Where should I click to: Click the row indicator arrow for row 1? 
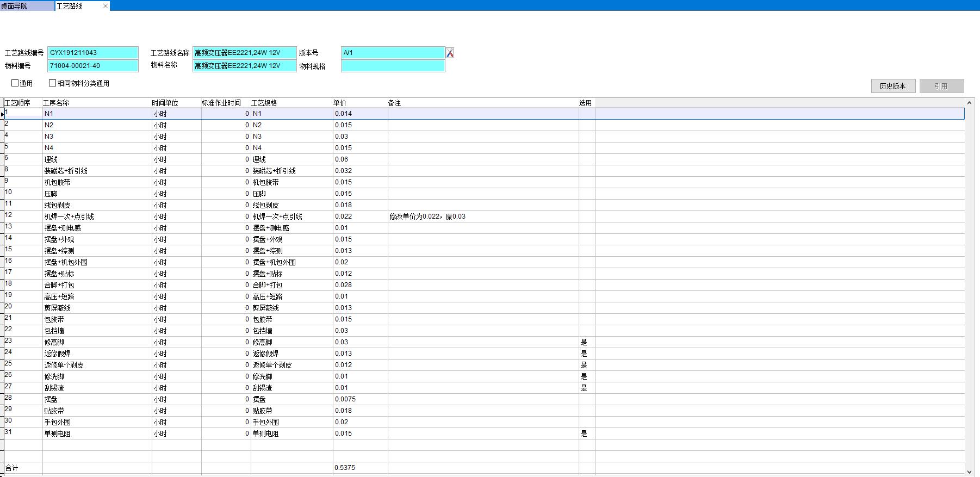2,114
